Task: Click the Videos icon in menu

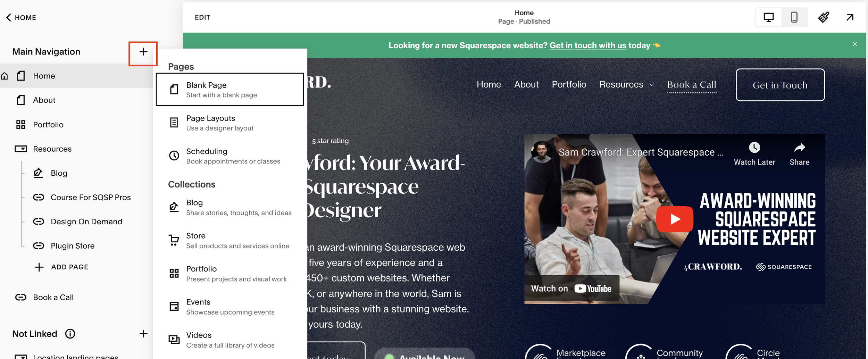Action: point(174,340)
